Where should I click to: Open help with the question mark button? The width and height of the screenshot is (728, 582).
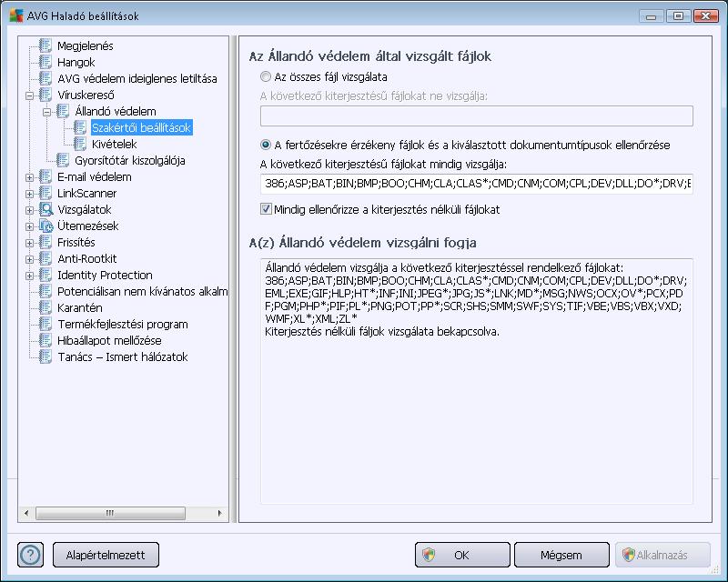pos(31,555)
